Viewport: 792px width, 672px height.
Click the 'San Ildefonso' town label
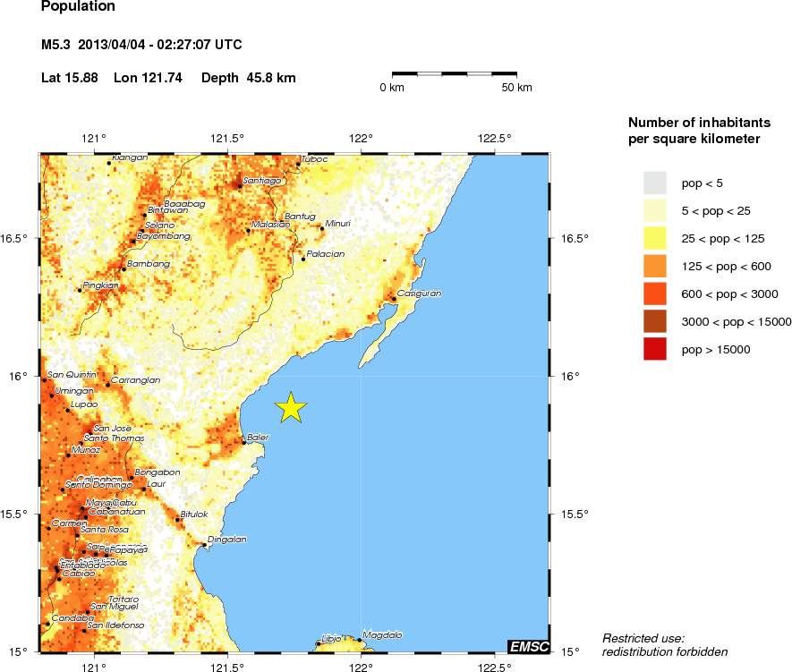tap(115, 625)
